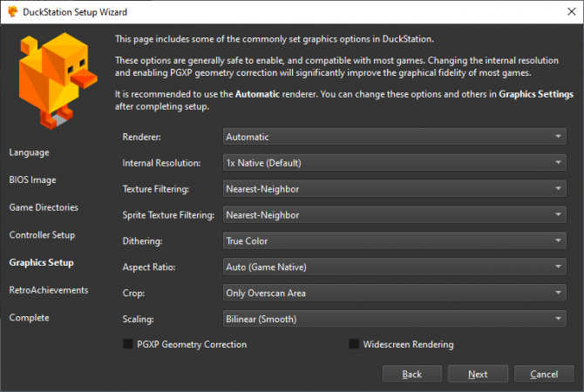Select the Language step in sidebar
Viewport: 584px width, 392px height.
point(30,152)
